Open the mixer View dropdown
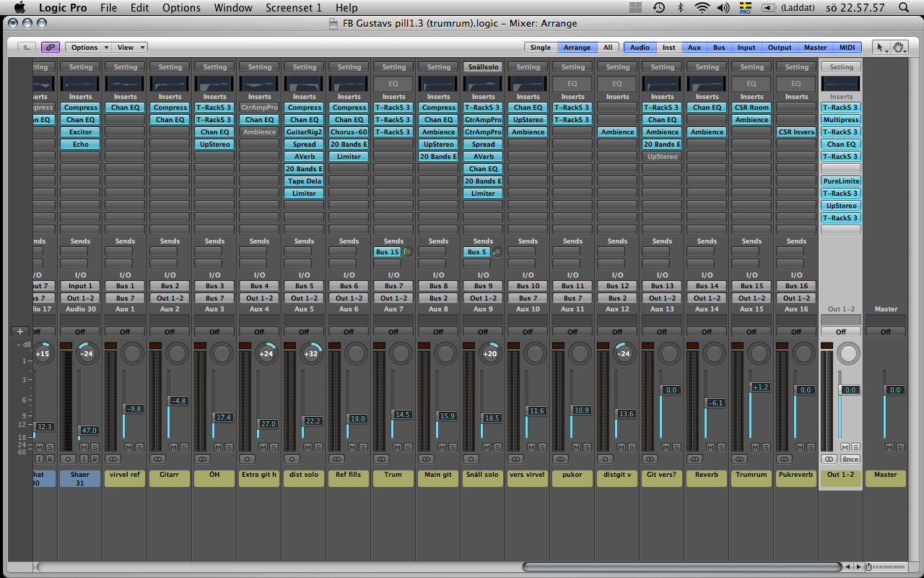The height and width of the screenshot is (578, 924). [130, 47]
